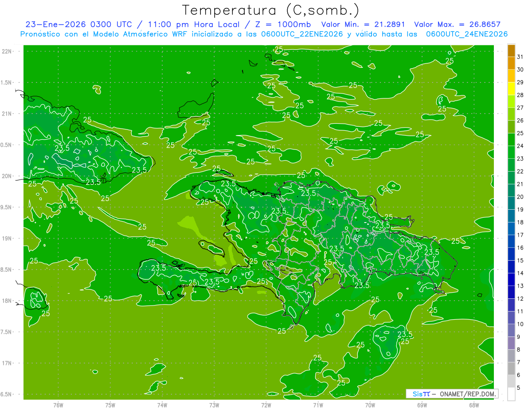Click the '23-Ene-2026 0300 UTC' date text
The height and width of the screenshot is (411, 532).
click(x=78, y=24)
